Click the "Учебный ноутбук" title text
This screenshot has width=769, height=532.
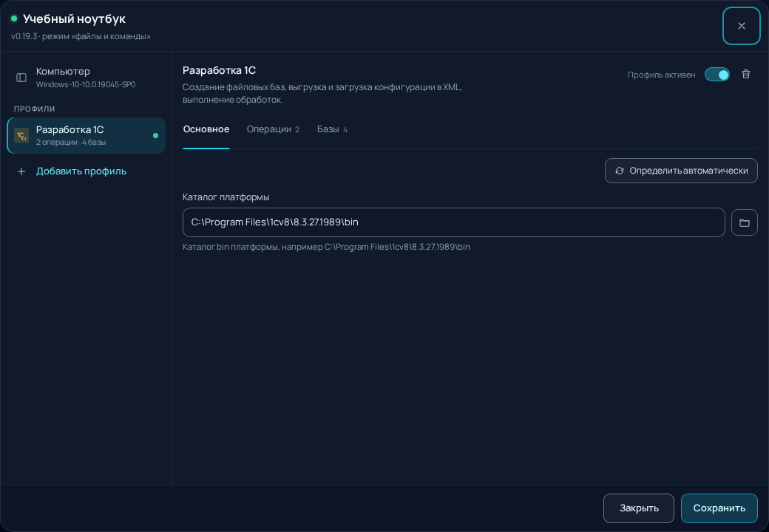pyautogui.click(x=74, y=18)
